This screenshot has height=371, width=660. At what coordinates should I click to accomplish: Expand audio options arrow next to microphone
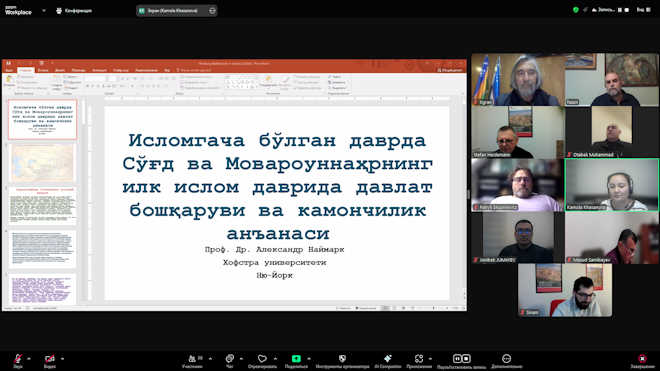(x=29, y=359)
